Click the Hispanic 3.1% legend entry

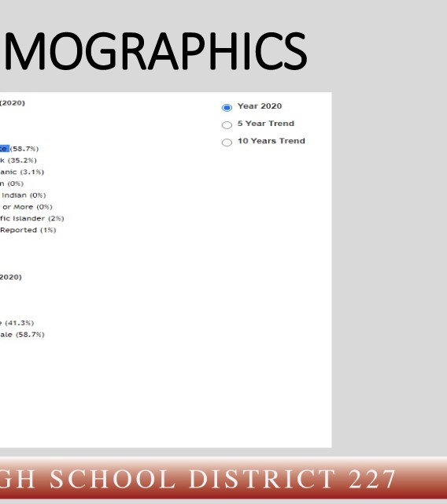point(22,172)
